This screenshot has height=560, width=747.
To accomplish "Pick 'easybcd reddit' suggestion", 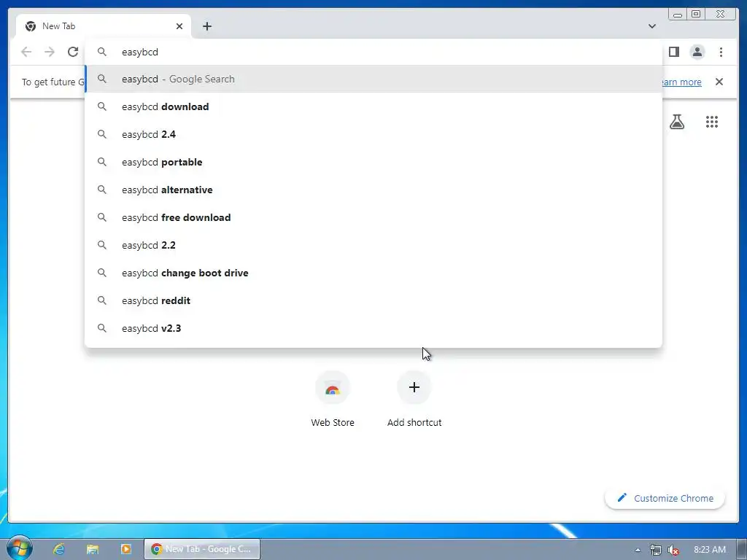I will pyautogui.click(x=373, y=300).
